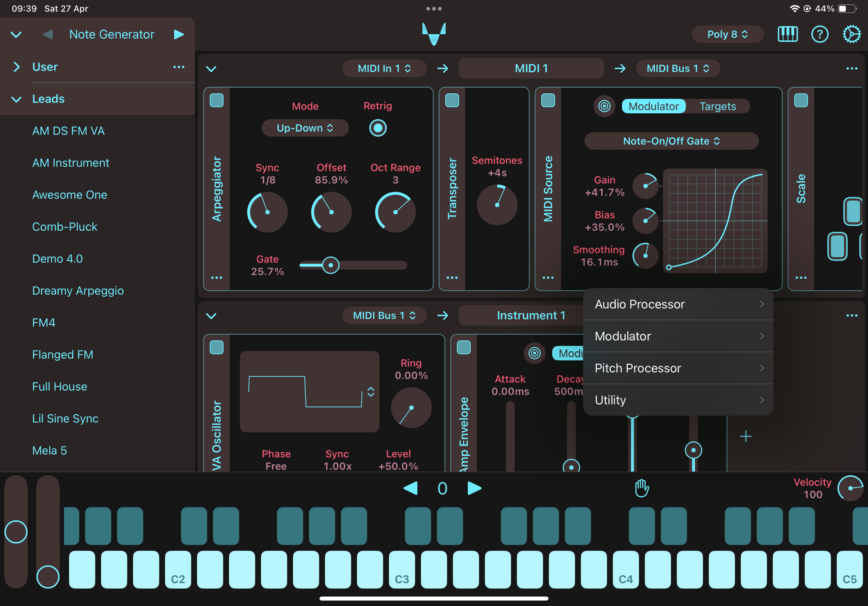Open the MIDI Source module options dots
Screen dimensions: 868x606
pos(548,278)
